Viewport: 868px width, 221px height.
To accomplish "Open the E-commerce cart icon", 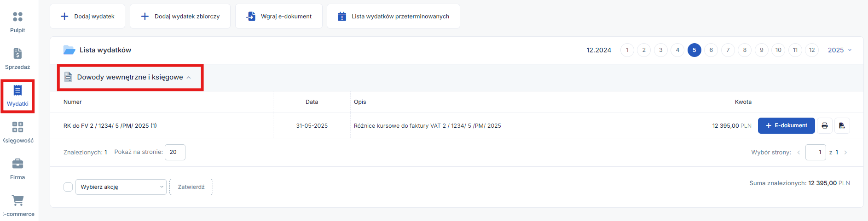I will tap(17, 200).
